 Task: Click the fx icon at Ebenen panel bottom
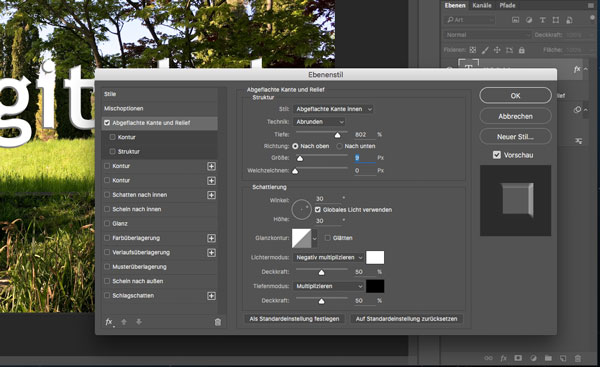[x=504, y=358]
